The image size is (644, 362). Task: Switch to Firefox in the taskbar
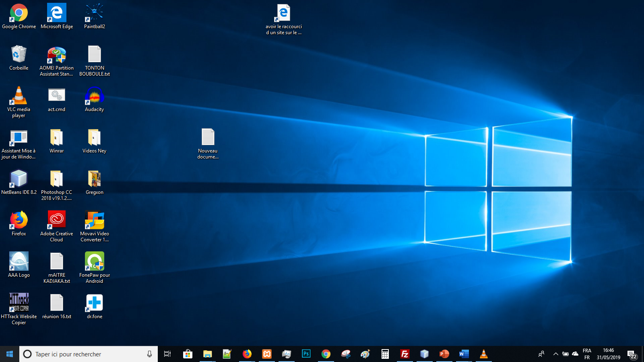click(x=247, y=354)
